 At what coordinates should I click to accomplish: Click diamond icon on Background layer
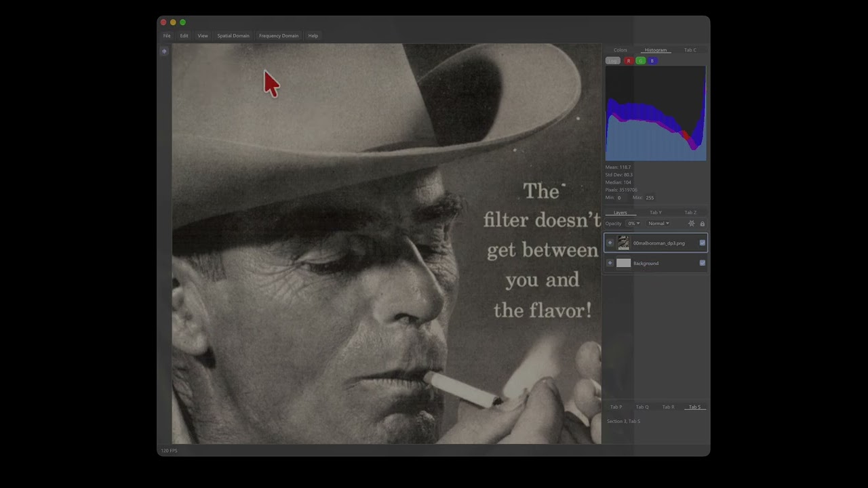pos(610,263)
